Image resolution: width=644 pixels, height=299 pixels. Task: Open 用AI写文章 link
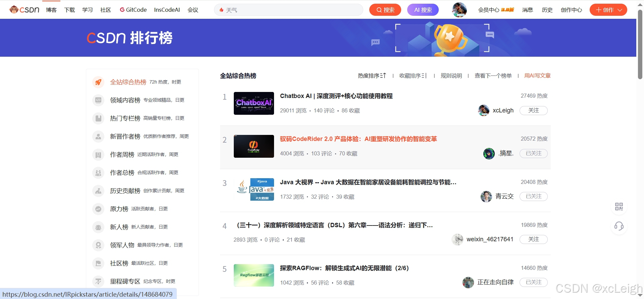[537, 76]
